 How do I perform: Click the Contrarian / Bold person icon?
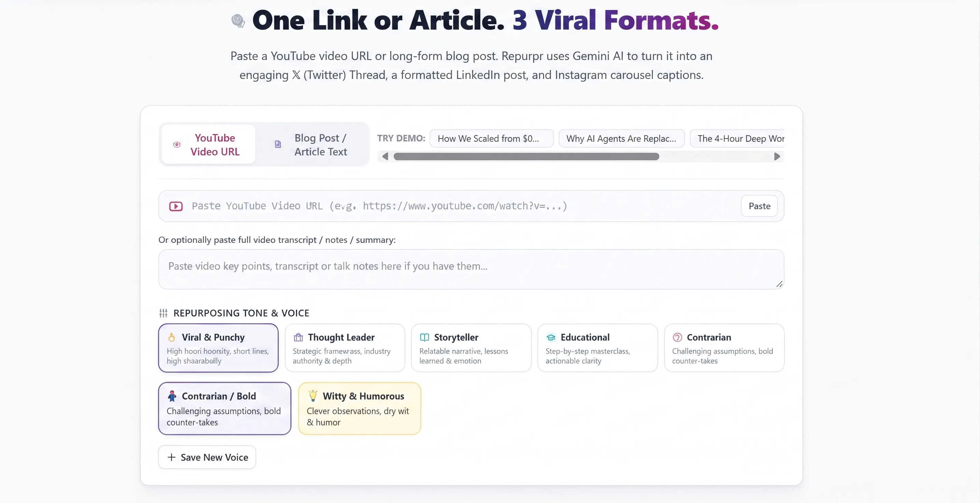(x=172, y=396)
